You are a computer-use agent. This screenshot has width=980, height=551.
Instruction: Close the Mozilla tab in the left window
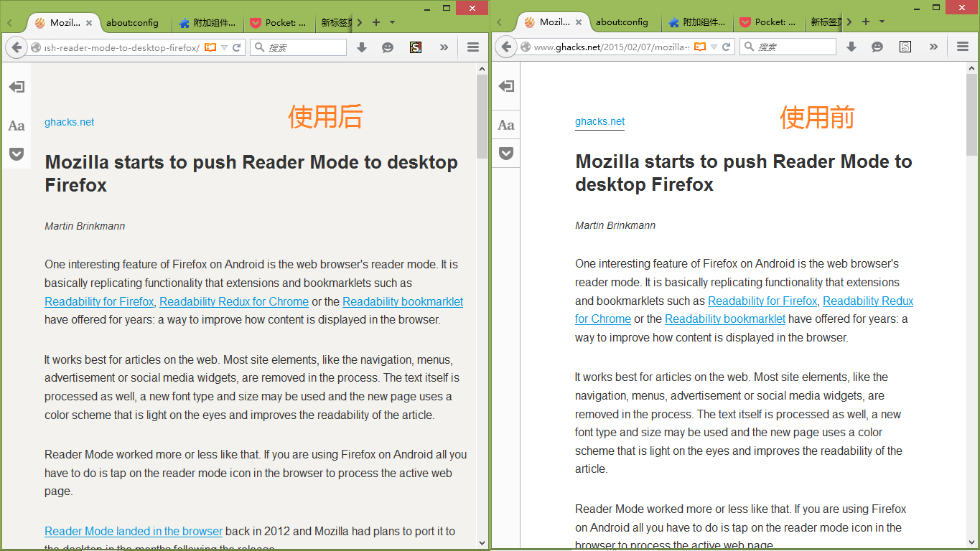pos(89,23)
